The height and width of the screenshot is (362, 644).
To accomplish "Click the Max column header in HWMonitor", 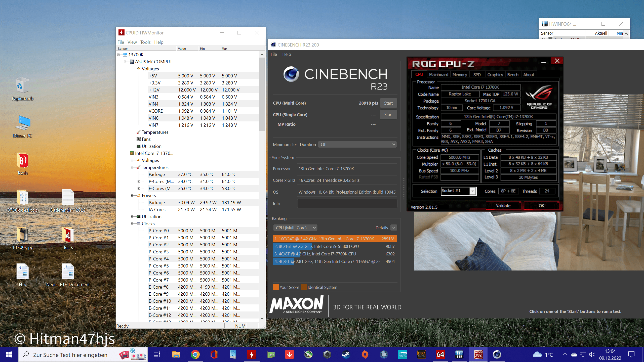I will click(231, 49).
